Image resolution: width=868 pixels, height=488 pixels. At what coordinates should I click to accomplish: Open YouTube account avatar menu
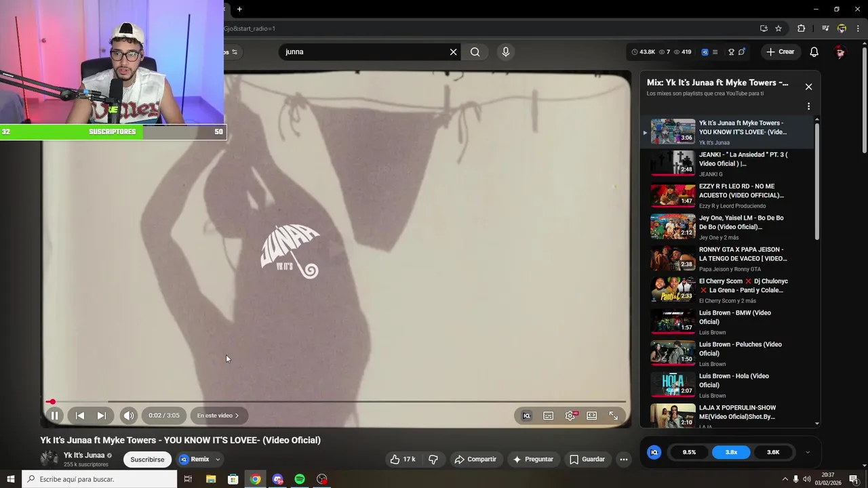[x=841, y=52]
